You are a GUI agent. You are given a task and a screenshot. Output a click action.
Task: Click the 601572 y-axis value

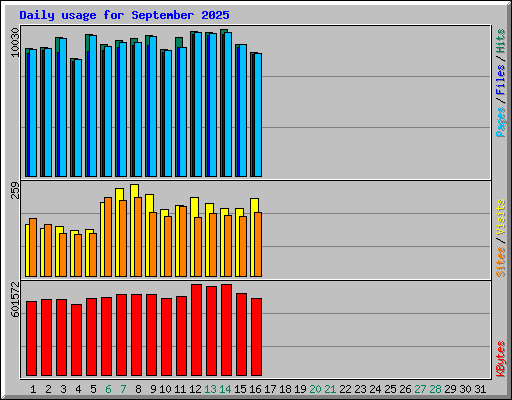click(x=15, y=299)
